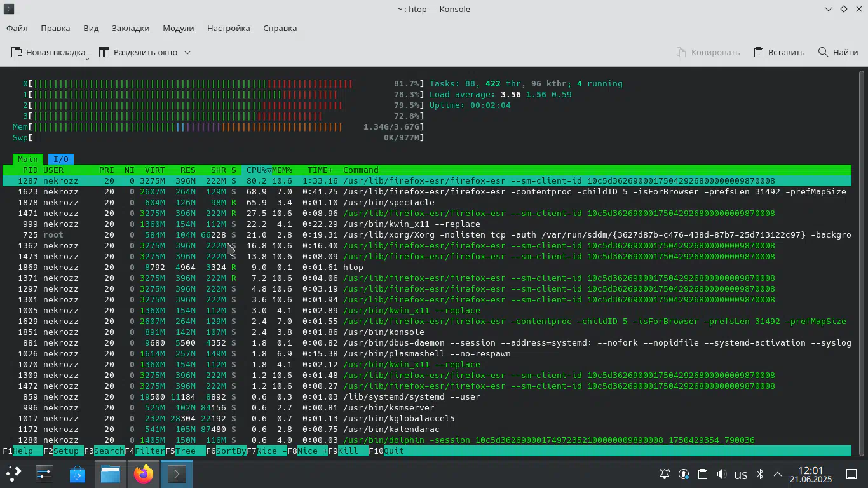This screenshot has height=488, width=868.
Task: Select the /usr/bin/spectacle process row
Action: 427,202
